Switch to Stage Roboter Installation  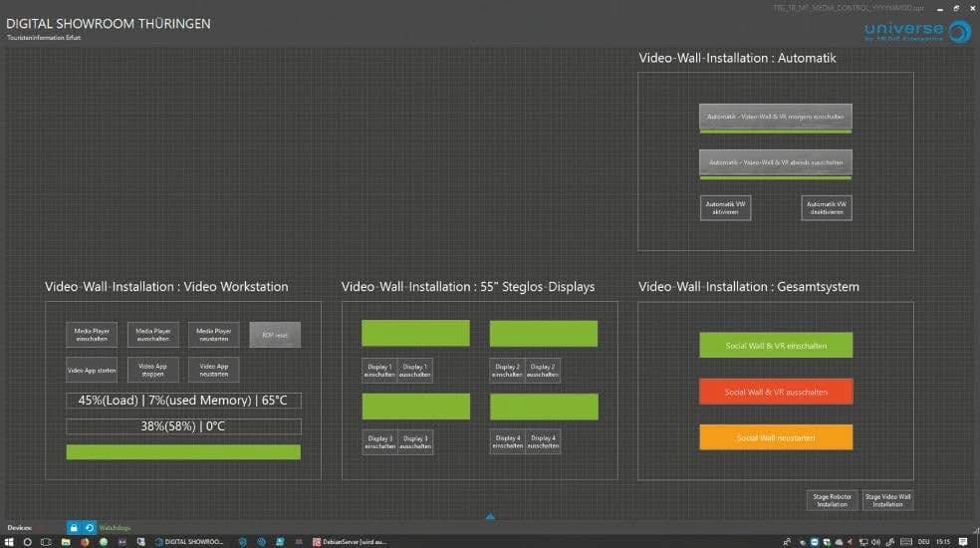[x=832, y=500]
